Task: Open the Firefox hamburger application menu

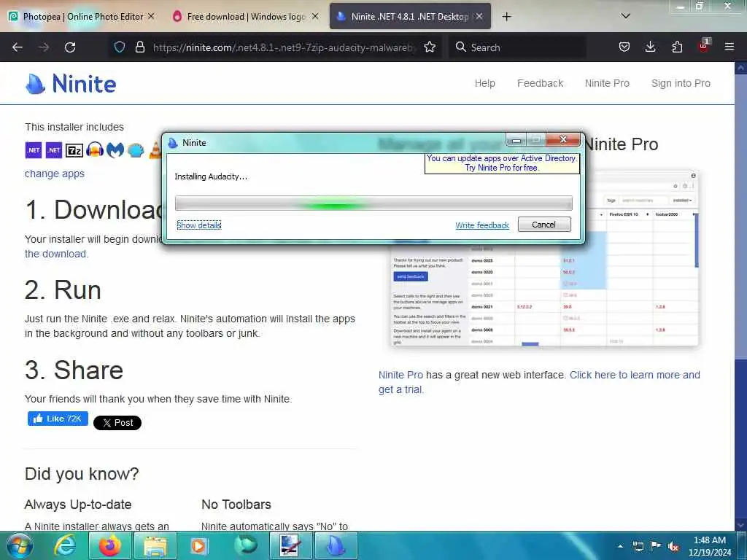Action: [729, 47]
